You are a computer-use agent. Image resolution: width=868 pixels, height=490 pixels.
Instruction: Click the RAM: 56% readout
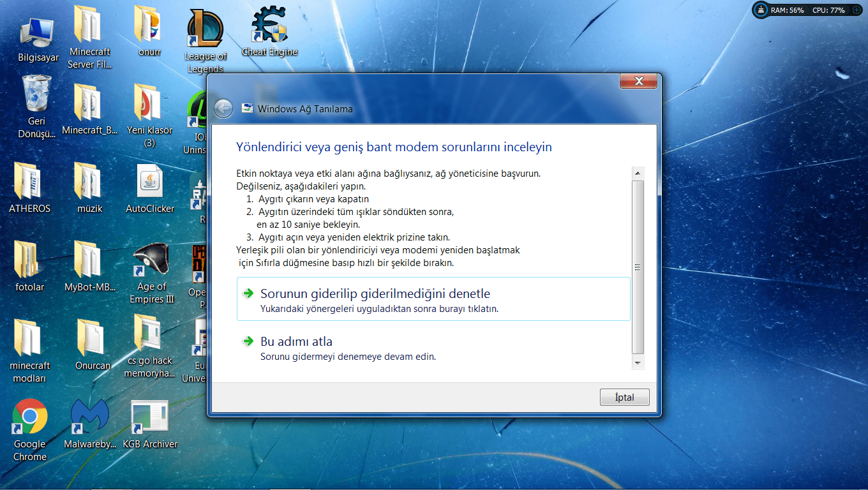click(x=787, y=10)
